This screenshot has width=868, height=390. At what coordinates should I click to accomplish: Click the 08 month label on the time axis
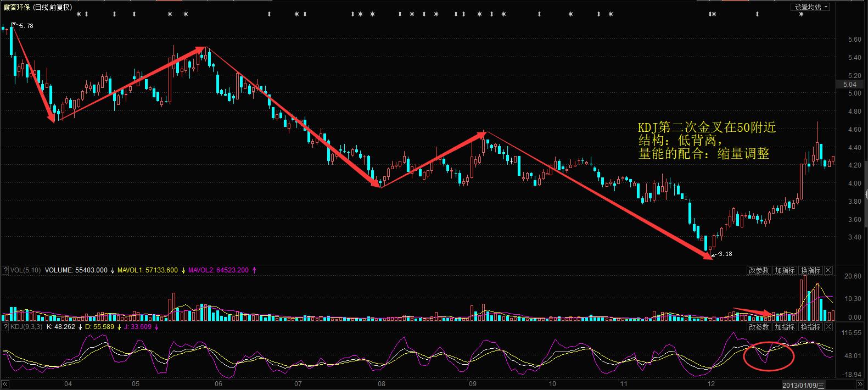click(381, 384)
